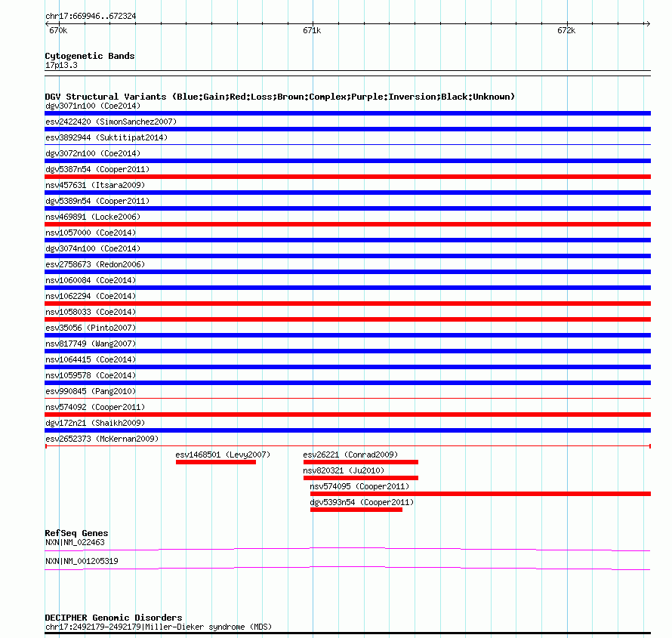Open the nsv469891 (Locke2006) label
The height and width of the screenshot is (638, 672).
pyautogui.click(x=93, y=217)
